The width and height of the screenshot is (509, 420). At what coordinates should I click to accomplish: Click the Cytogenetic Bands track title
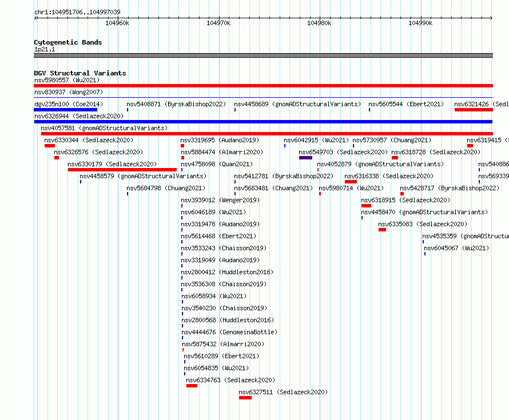(x=68, y=42)
